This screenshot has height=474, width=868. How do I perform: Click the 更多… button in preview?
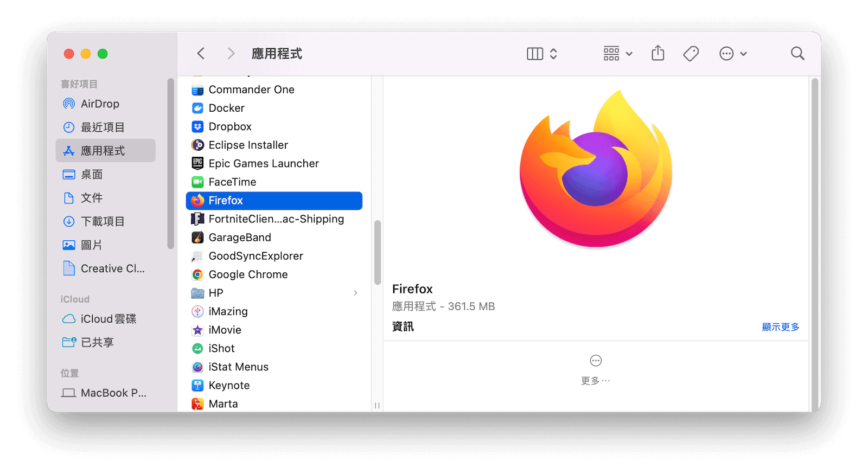click(x=596, y=370)
